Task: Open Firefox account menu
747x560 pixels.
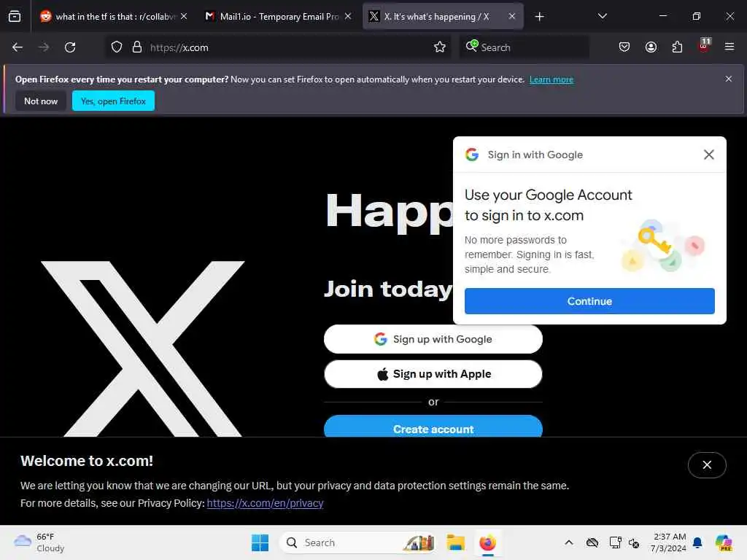Action: pyautogui.click(x=651, y=47)
